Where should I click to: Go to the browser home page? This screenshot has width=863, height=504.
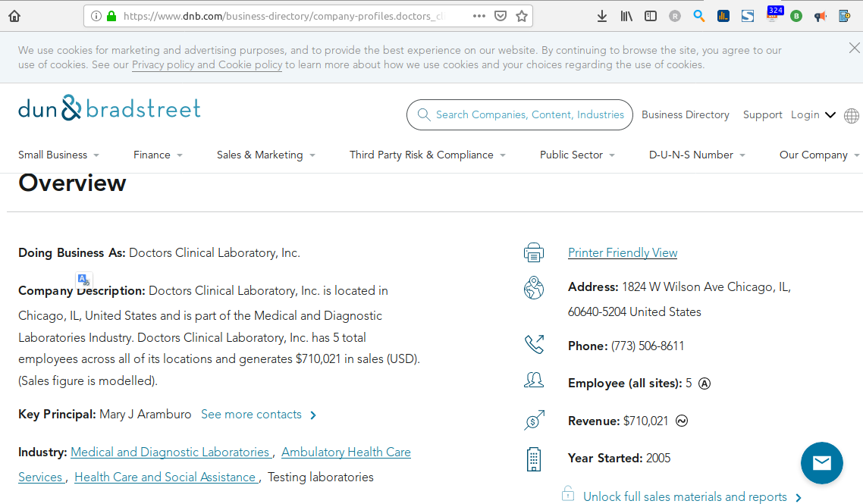point(14,16)
